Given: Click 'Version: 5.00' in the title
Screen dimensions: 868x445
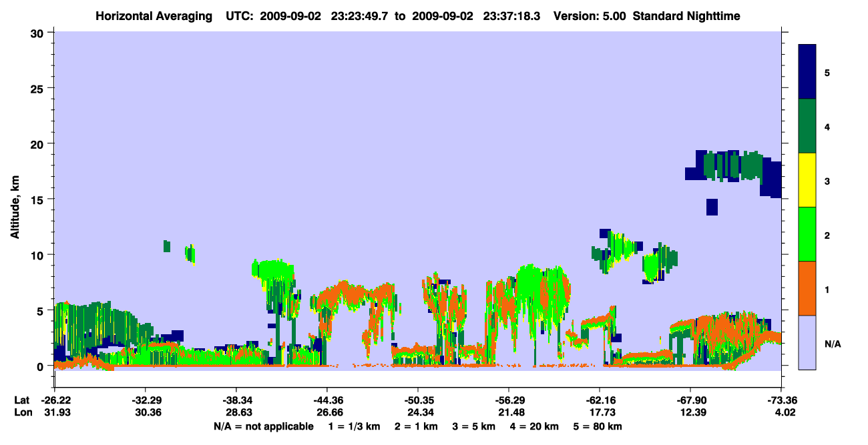Looking at the screenshot, I should coord(590,16).
